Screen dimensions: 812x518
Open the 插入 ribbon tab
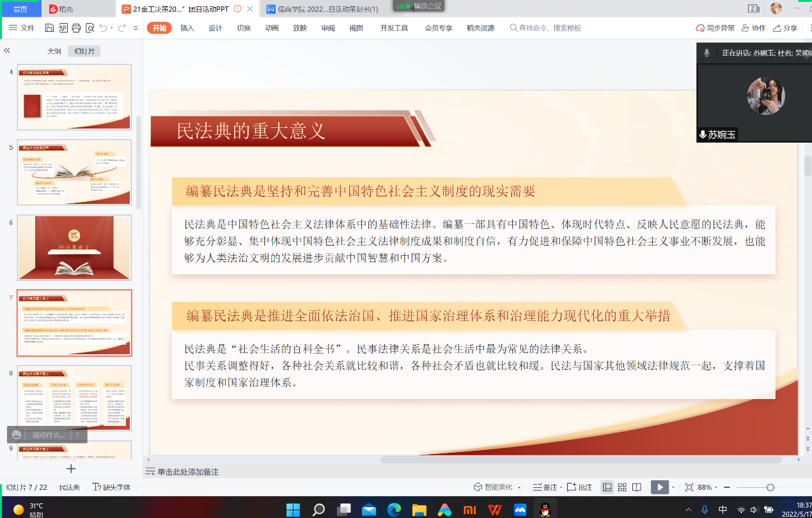pos(187,28)
